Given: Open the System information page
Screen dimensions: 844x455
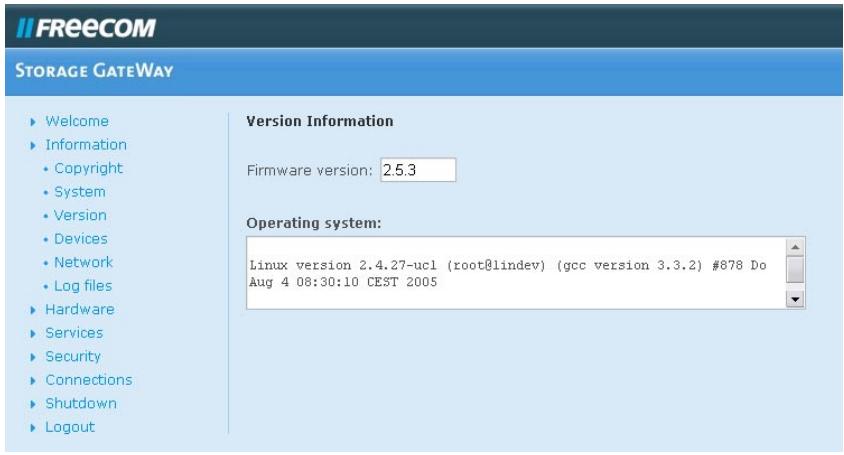Looking at the screenshot, I should 80,192.
